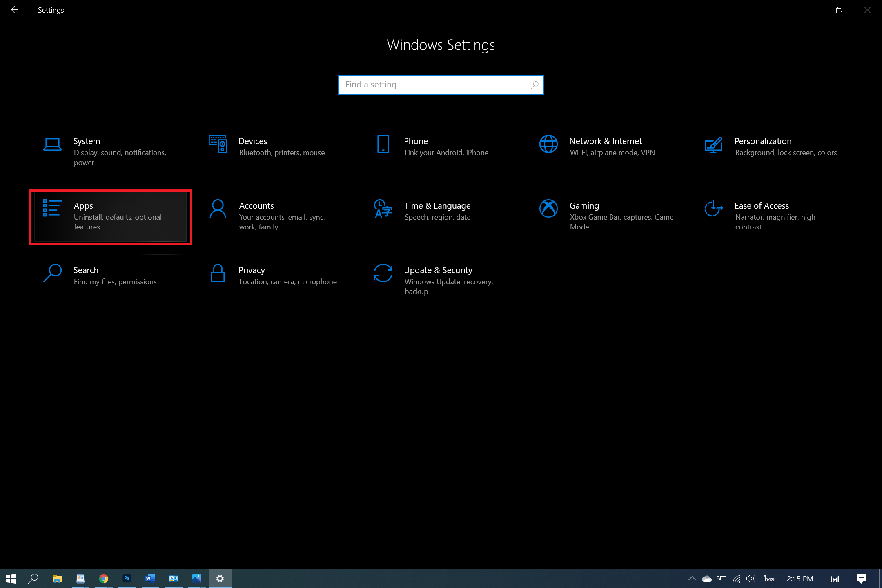The height and width of the screenshot is (588, 882).
Task: Open the Windows Start menu
Action: click(11, 579)
